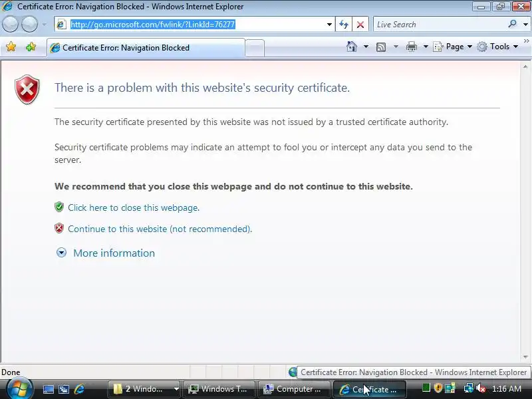Image resolution: width=532 pixels, height=399 pixels.
Task: Click the 'Certificate ...' taskbar button
Action: click(369, 389)
